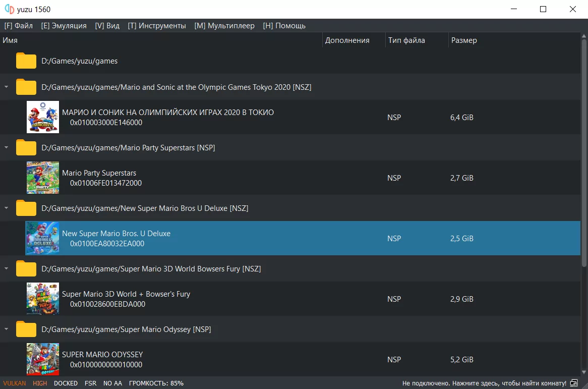
Task: Select Super Mario 3D World cover art
Action: point(43,299)
